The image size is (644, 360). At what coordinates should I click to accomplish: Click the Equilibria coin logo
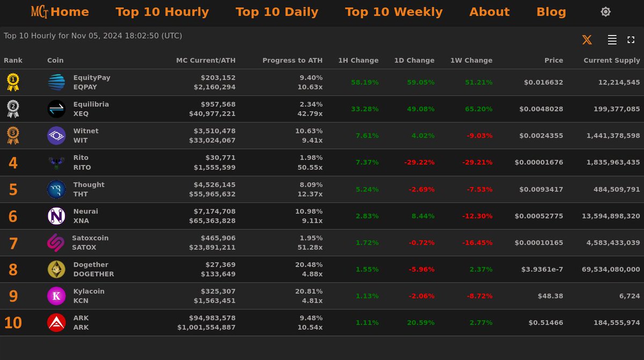(56, 109)
